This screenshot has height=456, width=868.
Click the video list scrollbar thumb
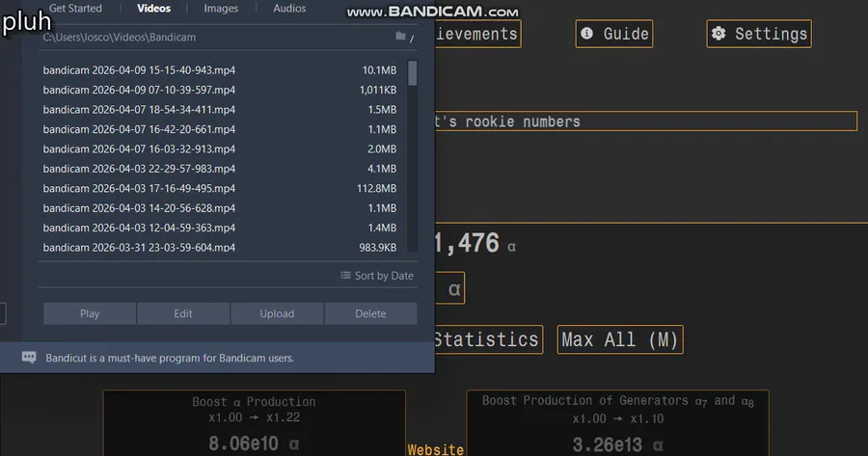tap(413, 73)
